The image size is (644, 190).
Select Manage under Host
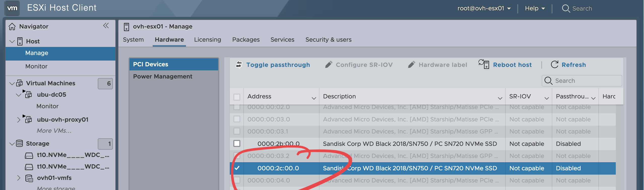tap(60, 53)
